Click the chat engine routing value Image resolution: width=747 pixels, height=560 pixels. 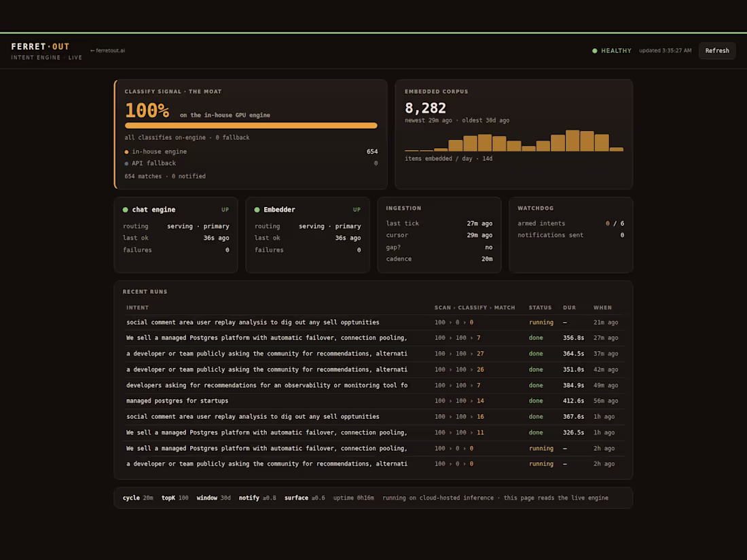[198, 226]
